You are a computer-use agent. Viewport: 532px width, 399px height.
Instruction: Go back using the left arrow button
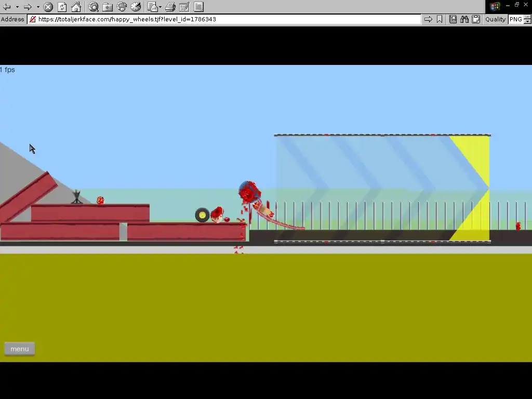point(7,7)
